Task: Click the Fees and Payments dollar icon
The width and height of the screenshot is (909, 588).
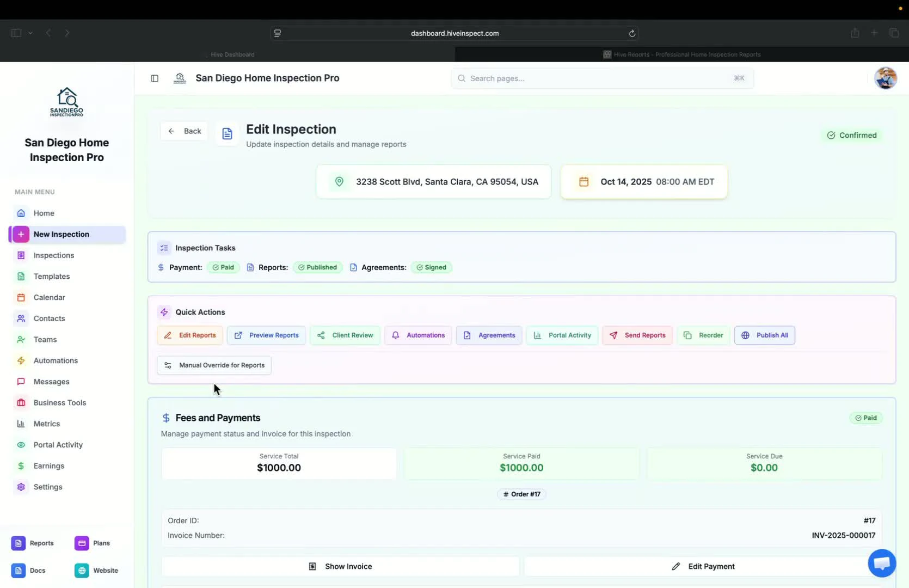Action: coord(166,418)
